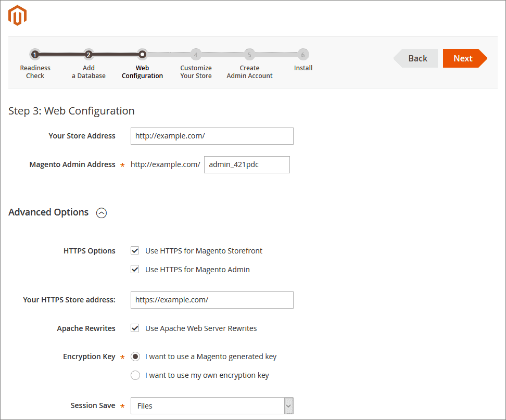The image size is (506, 420).
Task: Select step 4 Customize Your Store circle
Action: tap(196, 55)
